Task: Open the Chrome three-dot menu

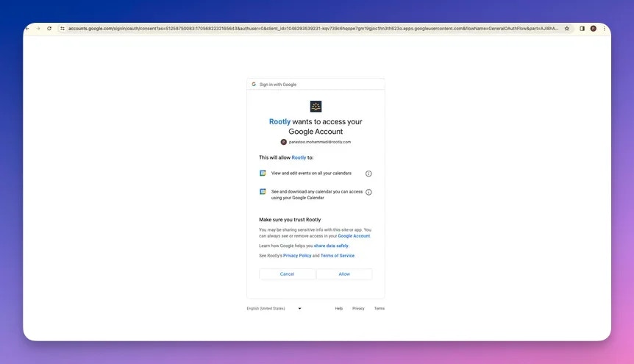Action: click(604, 29)
